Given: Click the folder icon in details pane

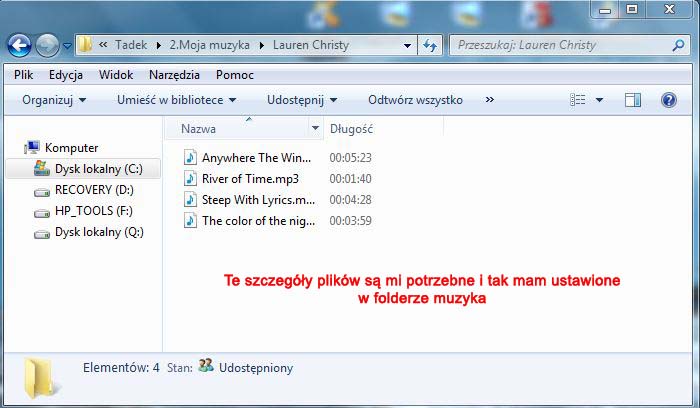Looking at the screenshot, I should [42, 379].
